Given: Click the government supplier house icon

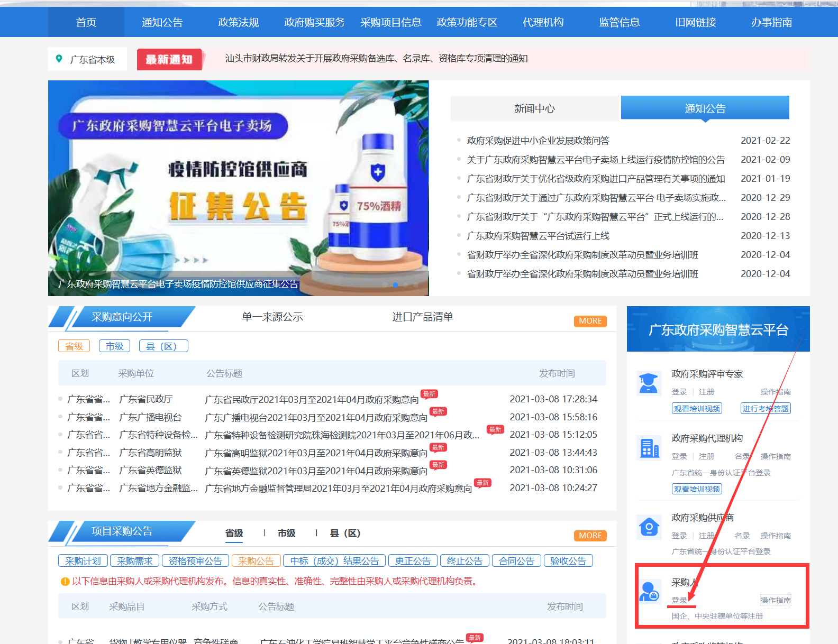Looking at the screenshot, I should [649, 527].
